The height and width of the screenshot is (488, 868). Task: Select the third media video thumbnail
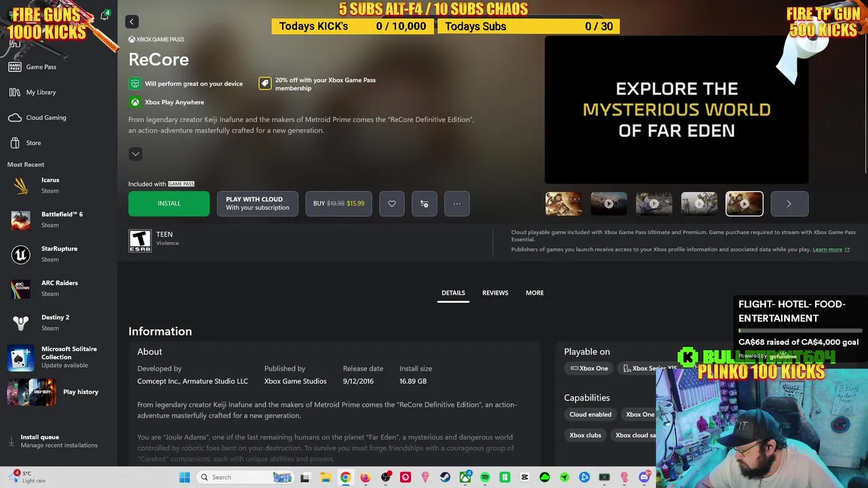pos(654,203)
